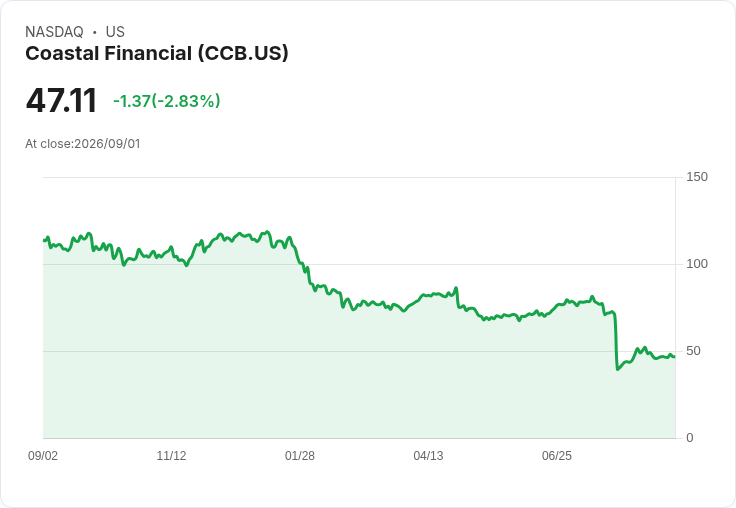Click the separator dot between NASDAQ and US
This screenshot has width=736, height=508.
click(95, 32)
